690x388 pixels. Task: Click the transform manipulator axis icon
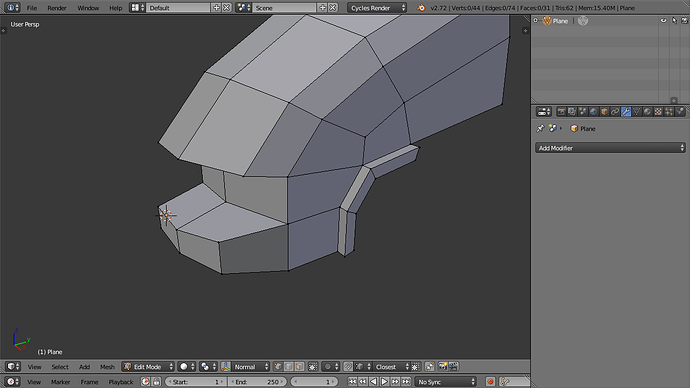click(x=226, y=366)
